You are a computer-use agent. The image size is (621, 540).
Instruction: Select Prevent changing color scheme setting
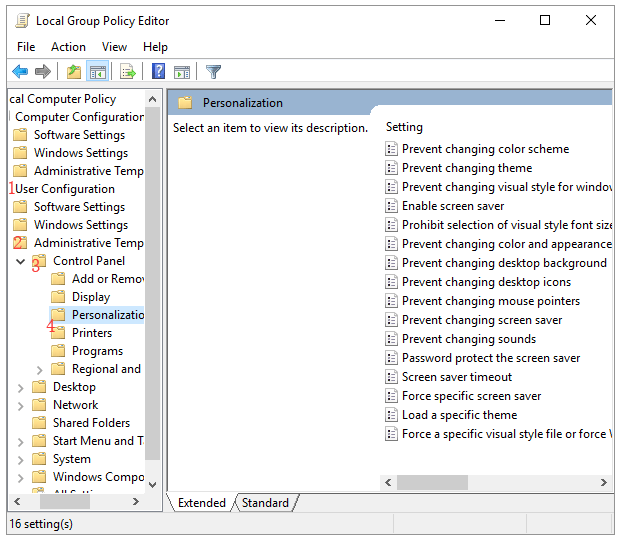click(485, 149)
